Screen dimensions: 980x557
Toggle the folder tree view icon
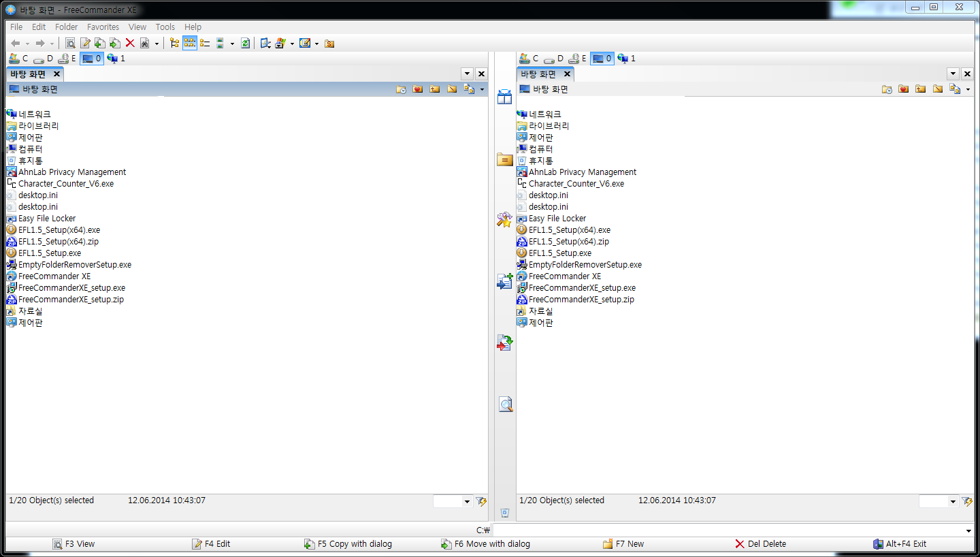point(175,43)
